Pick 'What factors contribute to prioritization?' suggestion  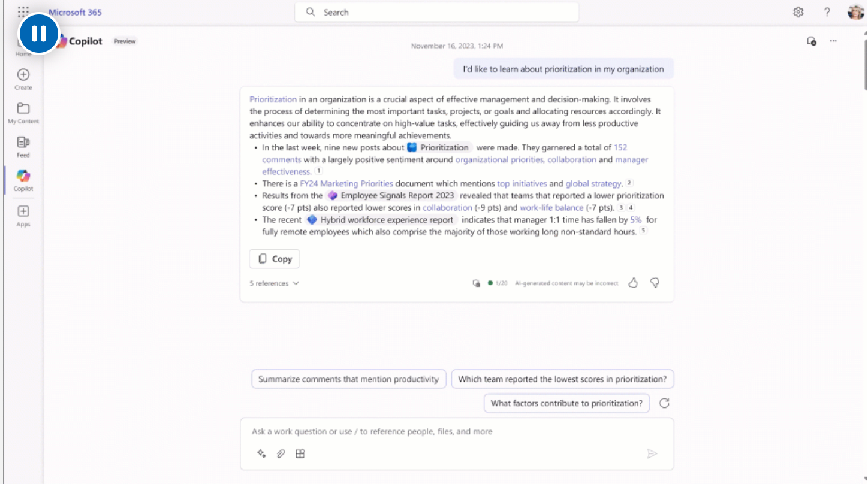[x=566, y=403]
